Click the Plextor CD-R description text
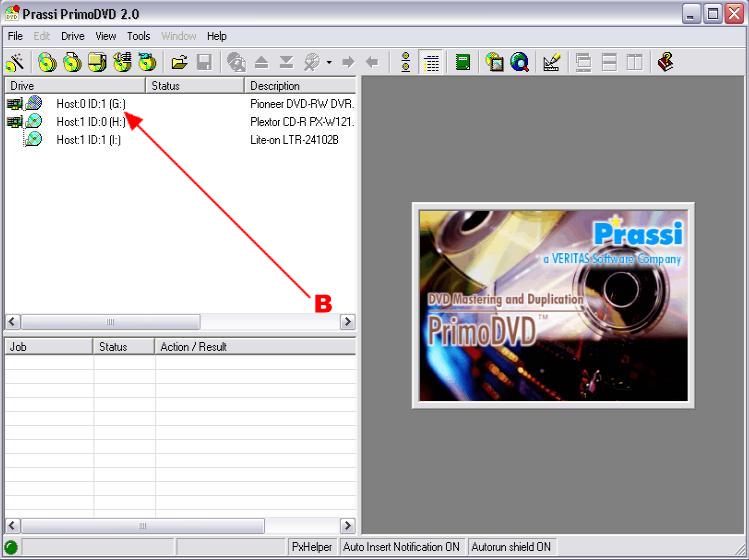 [x=302, y=121]
